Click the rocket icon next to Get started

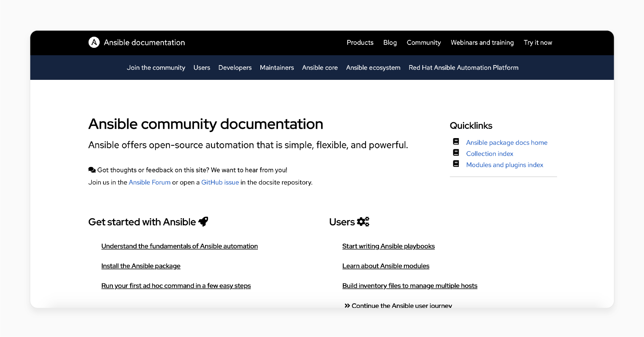click(203, 222)
